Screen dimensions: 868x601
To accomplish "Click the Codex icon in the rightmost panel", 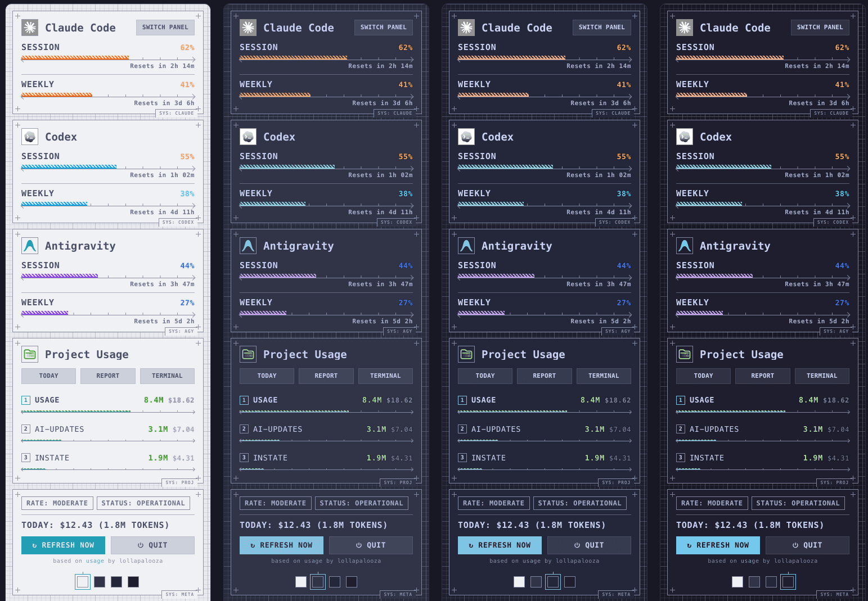I will (x=685, y=137).
